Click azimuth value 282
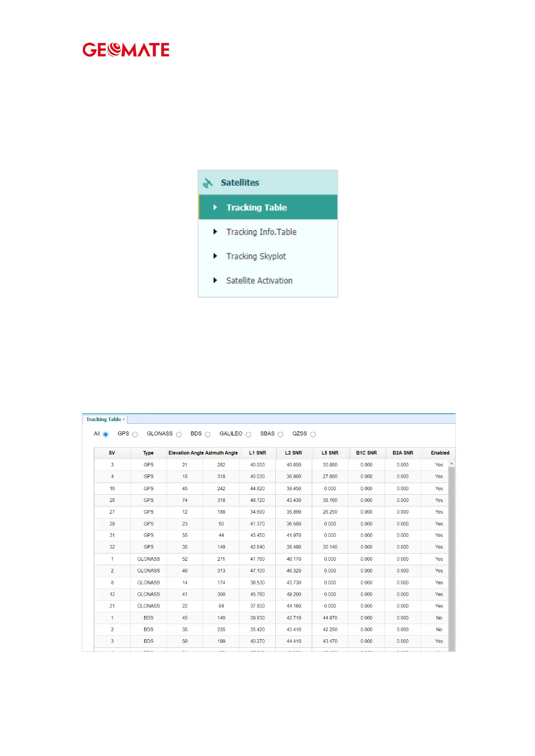 (x=221, y=465)
